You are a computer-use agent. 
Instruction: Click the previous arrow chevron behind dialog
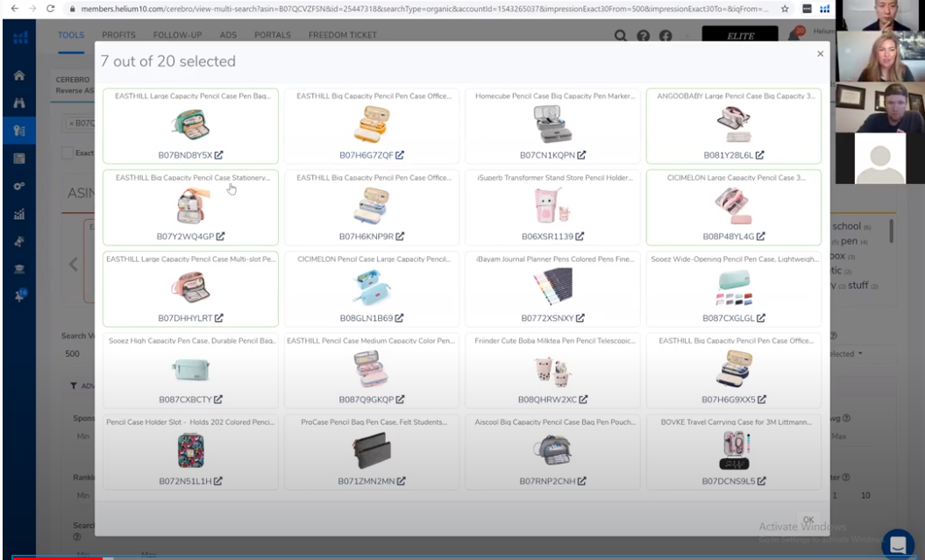(x=73, y=264)
